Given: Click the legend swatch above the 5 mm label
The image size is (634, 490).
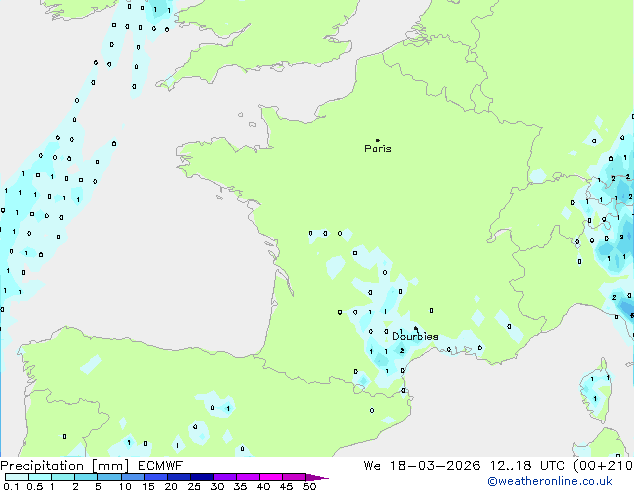Looking at the screenshot, I should pyautogui.click(x=98, y=477).
